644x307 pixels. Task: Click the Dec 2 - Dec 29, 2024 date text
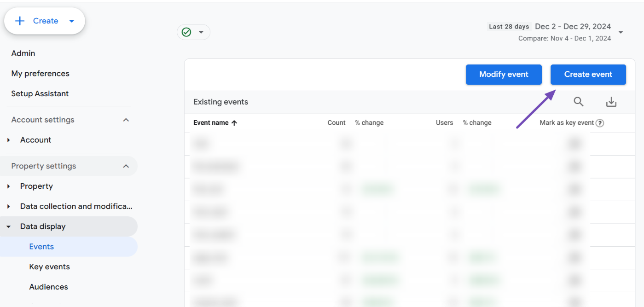pos(572,26)
